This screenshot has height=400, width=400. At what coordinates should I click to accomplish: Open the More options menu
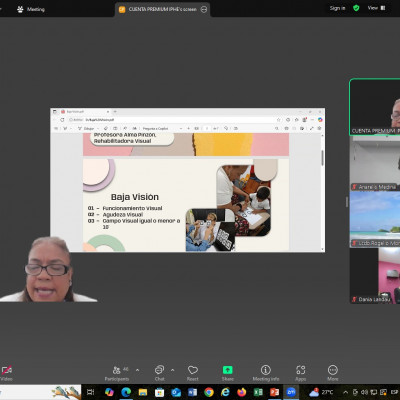point(333,373)
